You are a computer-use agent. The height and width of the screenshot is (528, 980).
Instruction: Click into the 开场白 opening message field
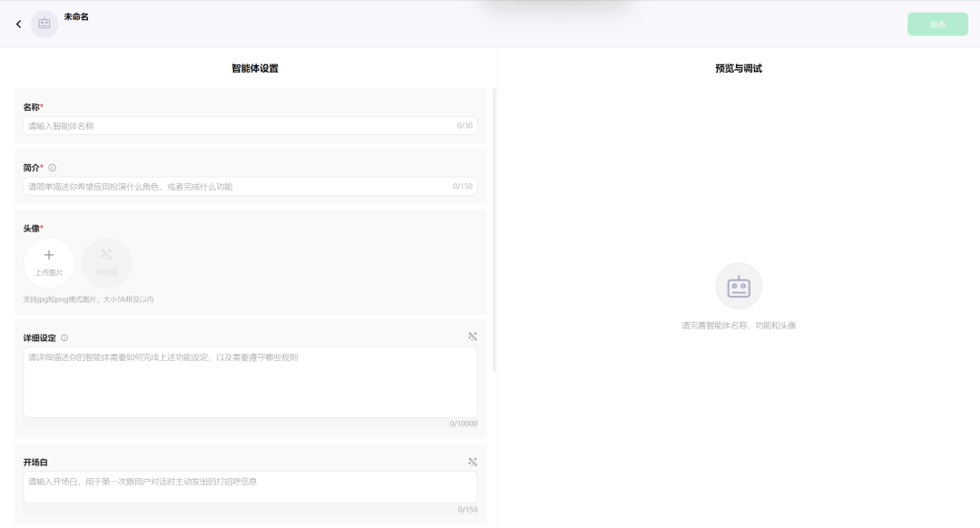click(x=250, y=487)
